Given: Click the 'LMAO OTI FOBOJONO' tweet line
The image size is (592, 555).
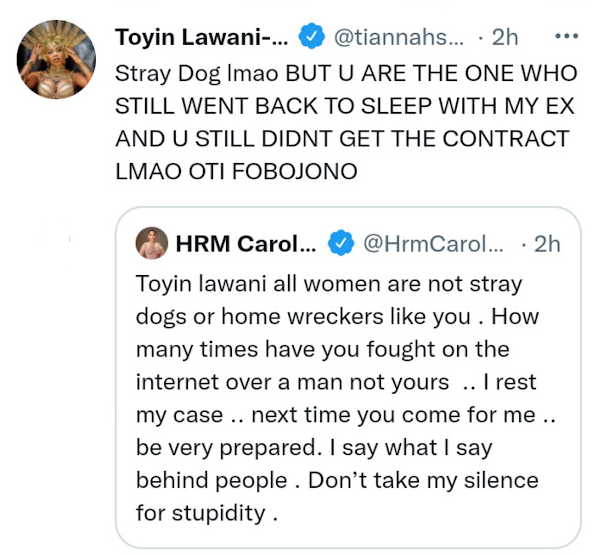Looking at the screenshot, I should [x=236, y=171].
